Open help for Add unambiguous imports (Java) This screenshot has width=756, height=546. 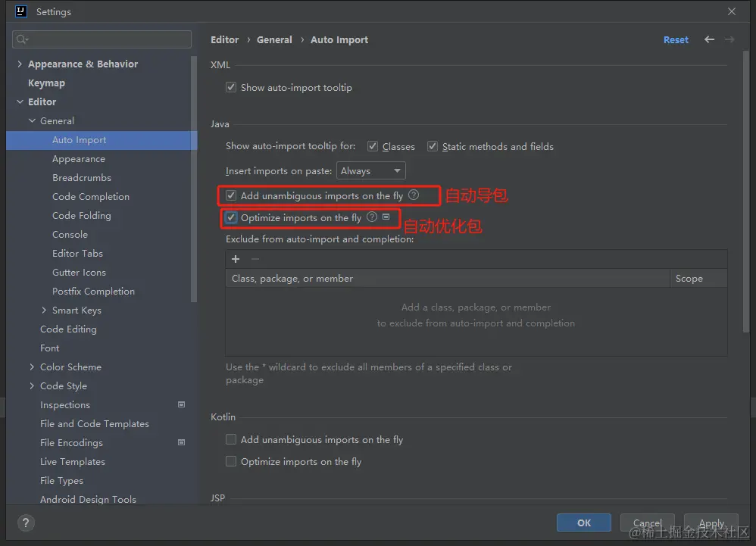pyautogui.click(x=414, y=195)
